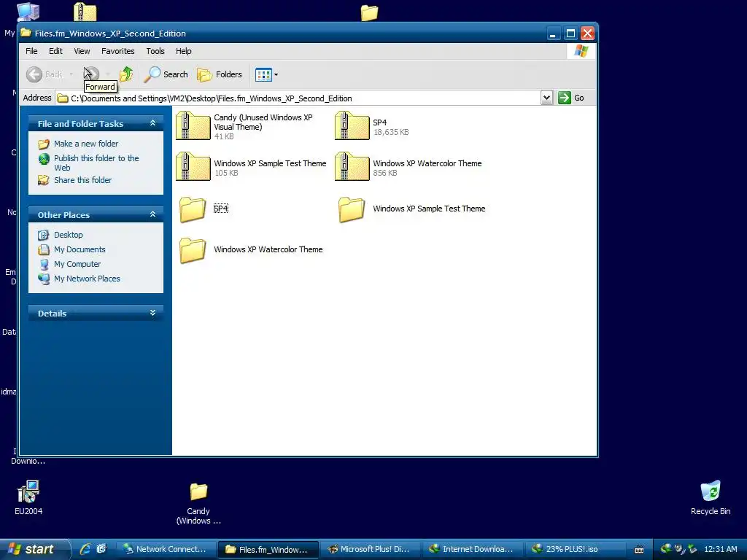Expand the address bar dropdown arrow

pyautogui.click(x=546, y=98)
